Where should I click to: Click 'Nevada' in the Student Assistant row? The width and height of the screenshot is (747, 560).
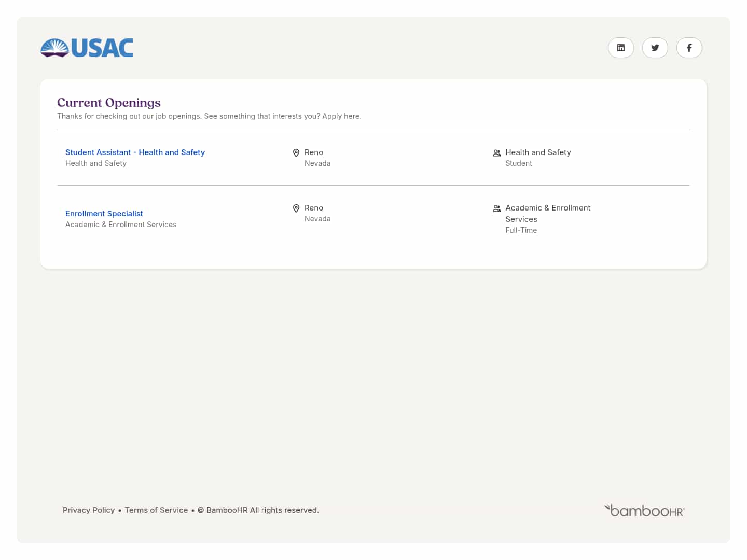317,163
